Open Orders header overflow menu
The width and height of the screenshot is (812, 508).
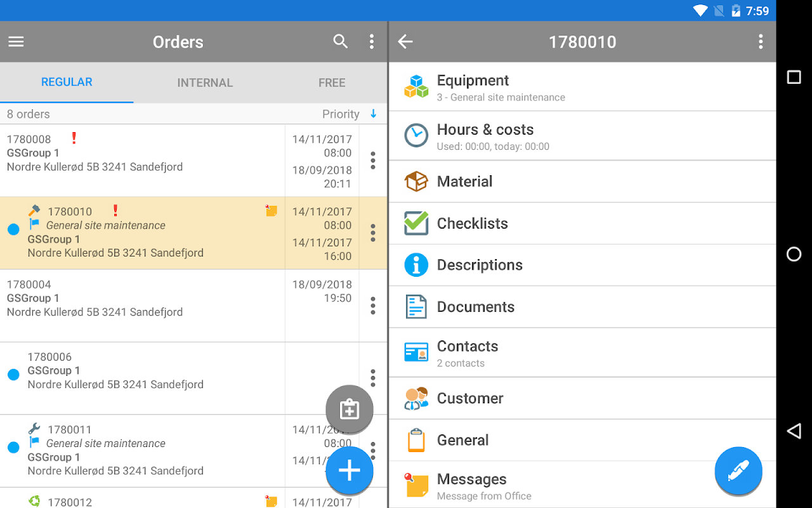coord(372,42)
